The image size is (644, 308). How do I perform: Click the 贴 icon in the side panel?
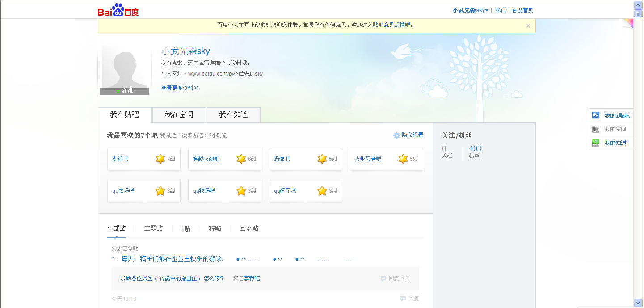click(x=596, y=115)
